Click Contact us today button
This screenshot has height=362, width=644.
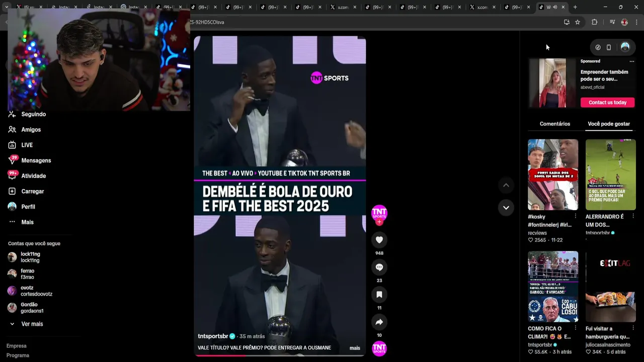point(607,102)
